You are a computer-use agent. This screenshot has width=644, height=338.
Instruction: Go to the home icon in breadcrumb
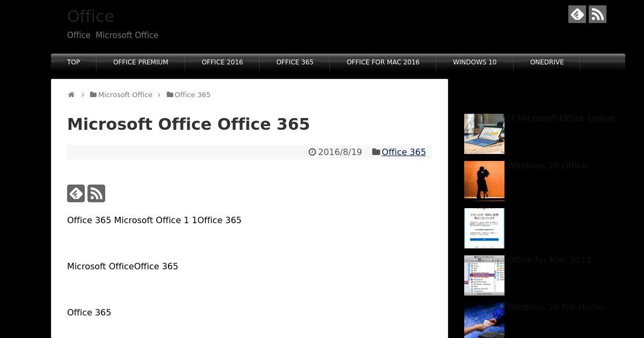click(x=71, y=94)
